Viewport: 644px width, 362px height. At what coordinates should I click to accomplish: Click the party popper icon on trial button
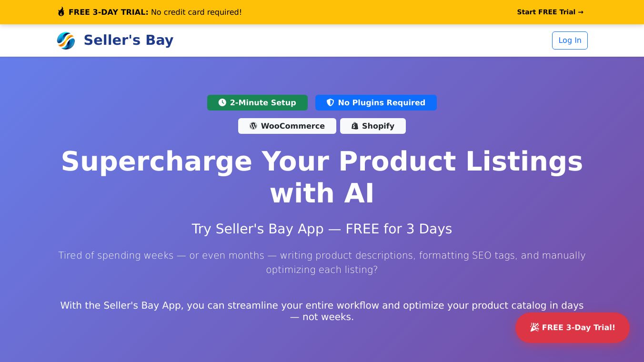pos(534,327)
